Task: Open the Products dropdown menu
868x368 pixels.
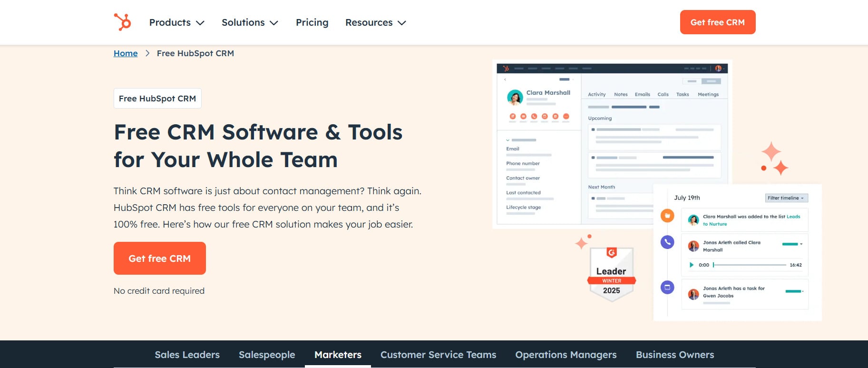Action: click(x=176, y=22)
